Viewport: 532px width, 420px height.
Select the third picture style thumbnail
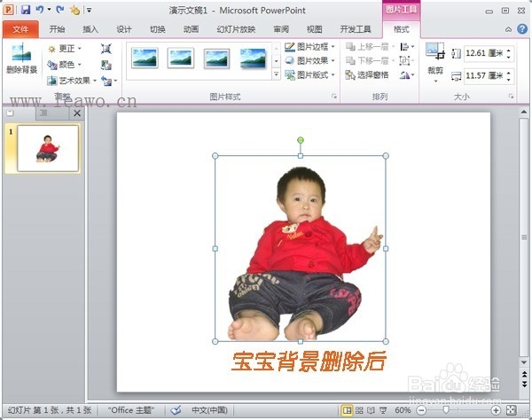click(x=217, y=58)
